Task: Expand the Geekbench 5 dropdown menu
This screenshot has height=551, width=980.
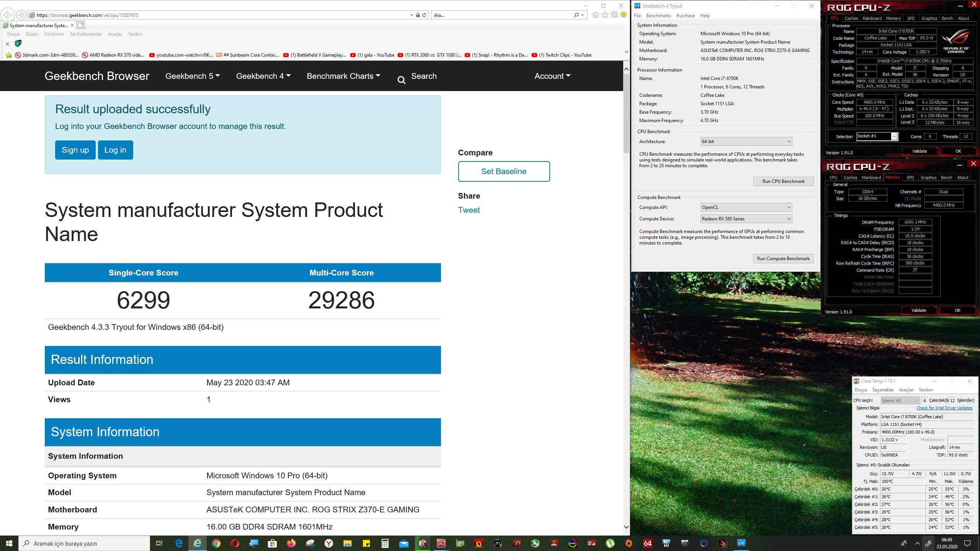Action: pos(193,76)
